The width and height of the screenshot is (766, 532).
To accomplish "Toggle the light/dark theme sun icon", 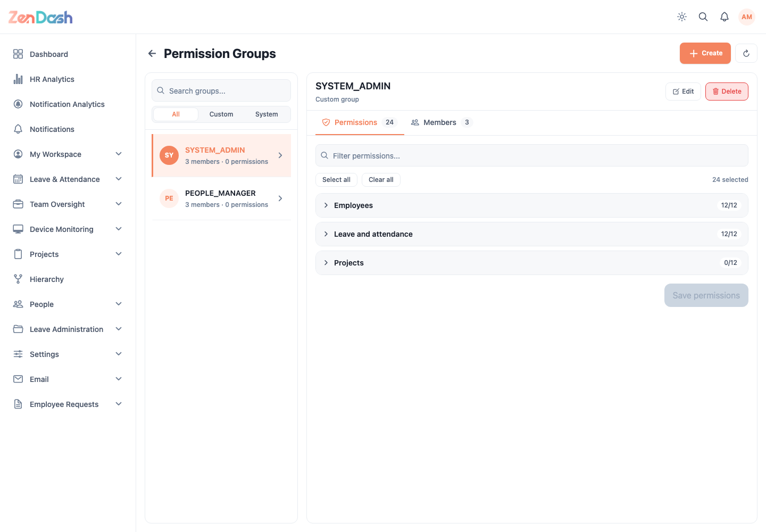I will click(x=682, y=17).
